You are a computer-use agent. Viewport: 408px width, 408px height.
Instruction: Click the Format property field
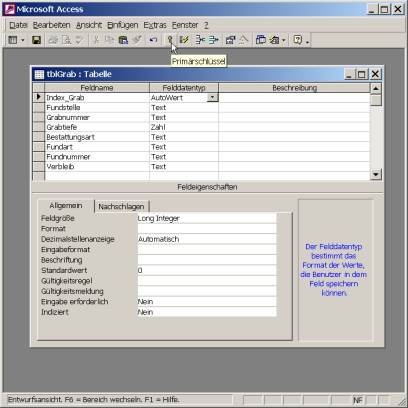[x=207, y=229]
